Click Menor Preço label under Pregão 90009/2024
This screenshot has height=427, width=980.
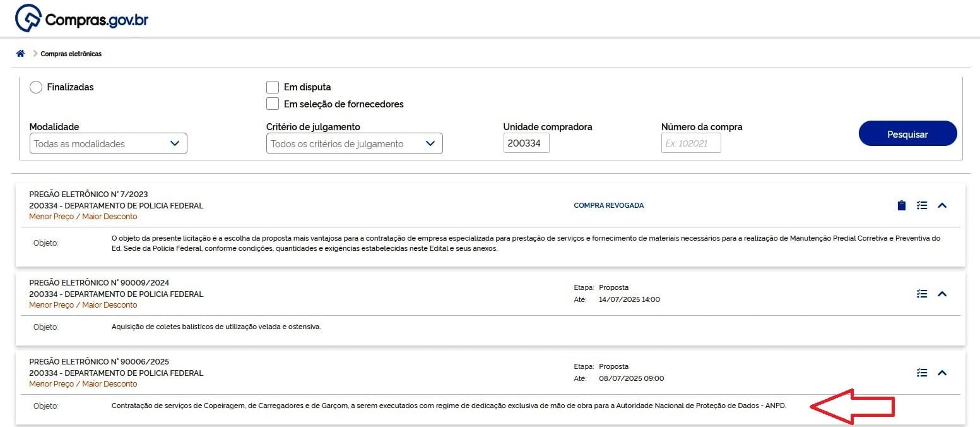coord(83,305)
